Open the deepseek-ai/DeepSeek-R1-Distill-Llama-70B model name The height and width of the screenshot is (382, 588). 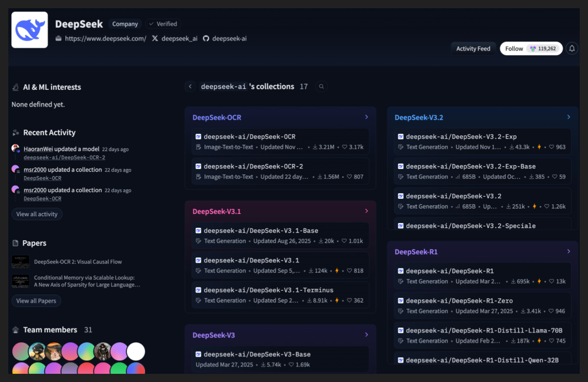tap(484, 331)
